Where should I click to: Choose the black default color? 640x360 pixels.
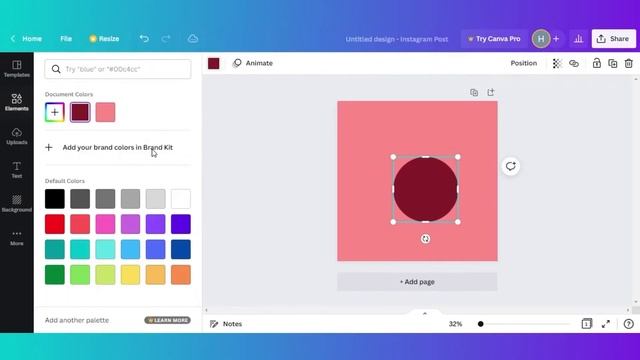click(55, 199)
